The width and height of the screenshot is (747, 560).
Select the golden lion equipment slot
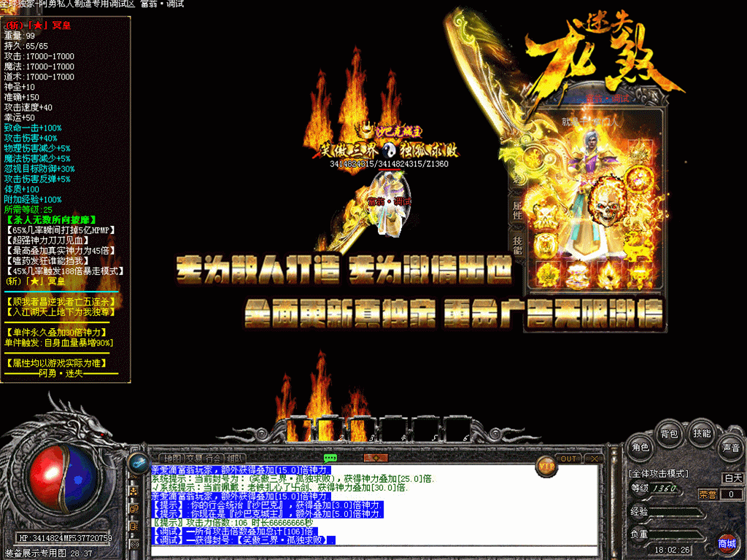(640, 244)
